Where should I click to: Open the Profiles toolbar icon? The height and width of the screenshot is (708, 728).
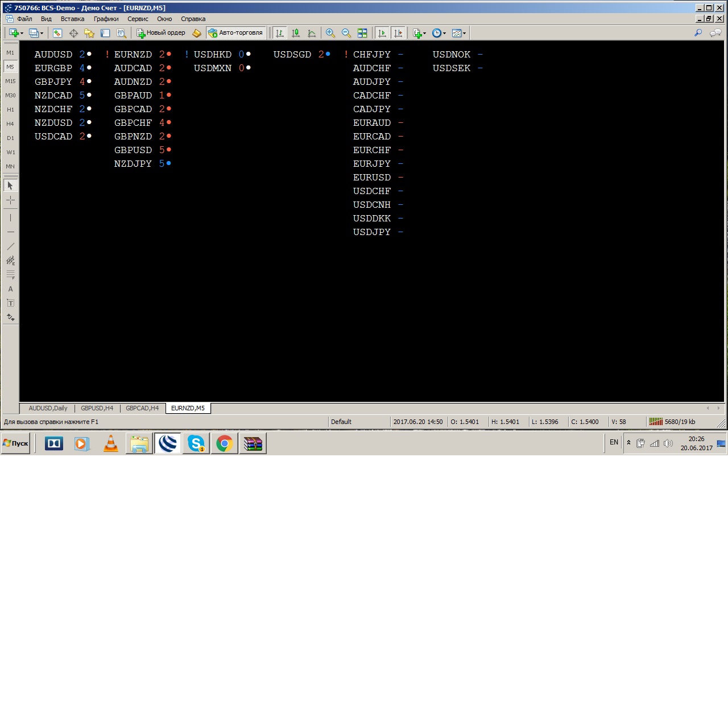point(35,33)
